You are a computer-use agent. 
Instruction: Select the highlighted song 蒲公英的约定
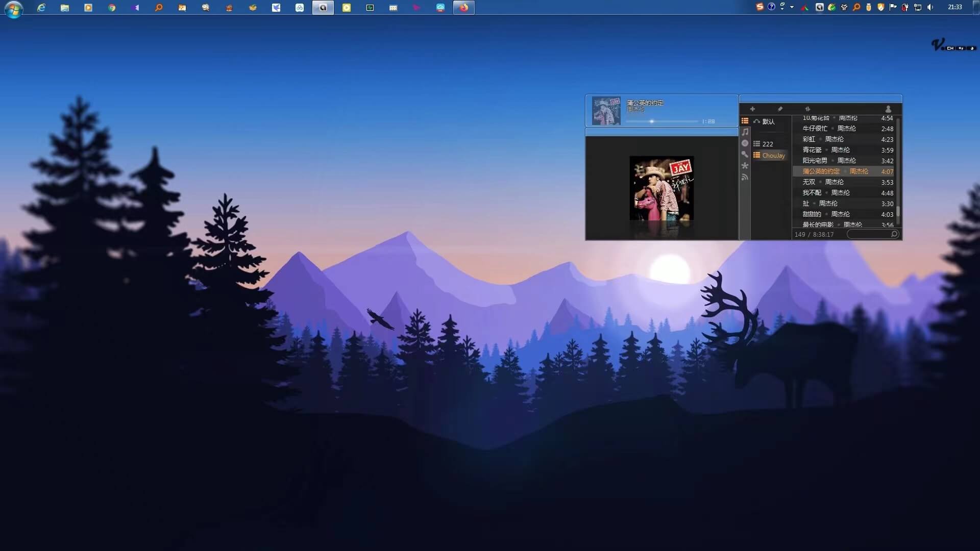click(844, 171)
